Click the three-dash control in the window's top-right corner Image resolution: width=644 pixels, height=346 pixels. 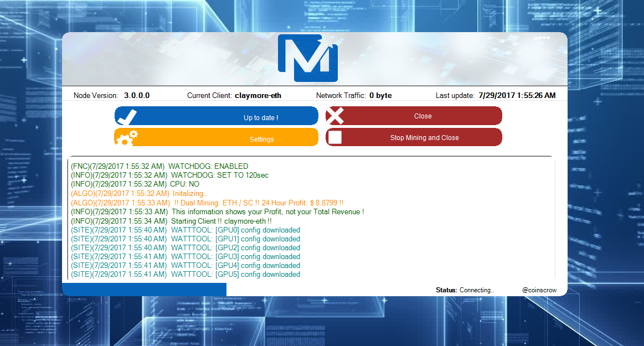544,38
